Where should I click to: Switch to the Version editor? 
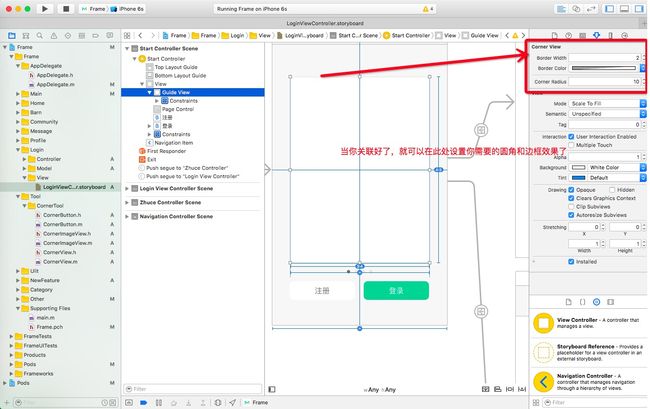pyautogui.click(x=591, y=9)
